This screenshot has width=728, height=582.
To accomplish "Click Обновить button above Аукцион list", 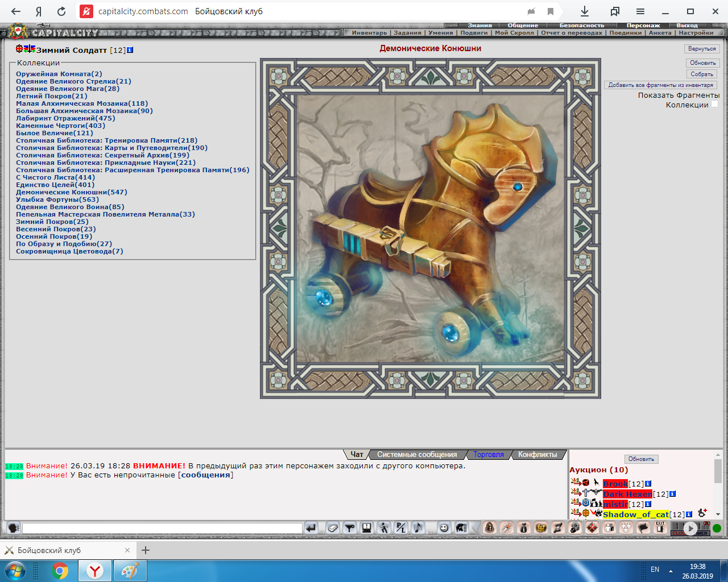I will (x=641, y=459).
